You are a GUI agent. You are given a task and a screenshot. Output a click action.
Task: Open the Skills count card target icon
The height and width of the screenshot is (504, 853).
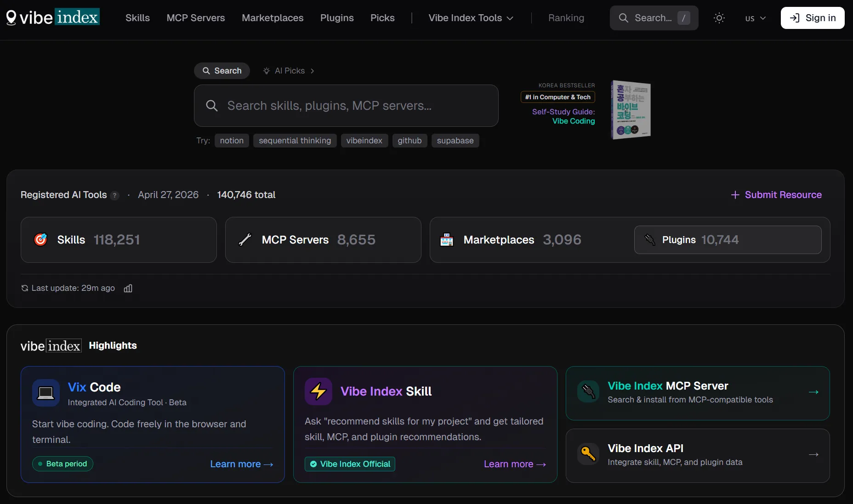(x=40, y=239)
